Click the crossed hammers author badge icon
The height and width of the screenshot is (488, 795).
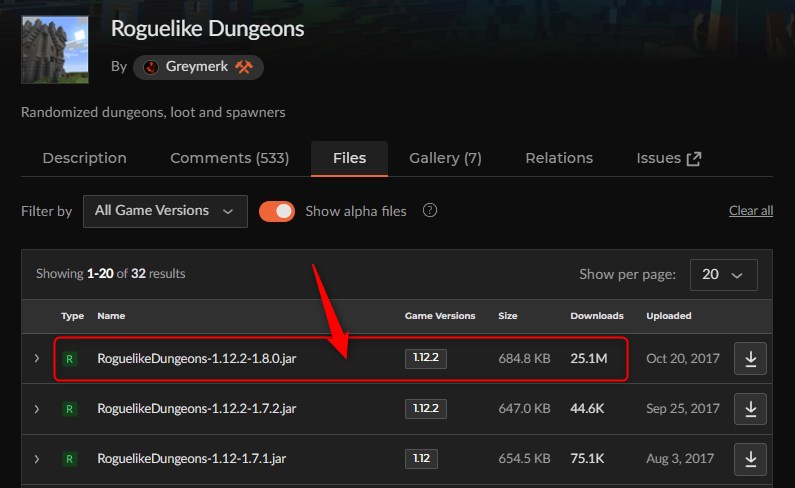[x=244, y=66]
